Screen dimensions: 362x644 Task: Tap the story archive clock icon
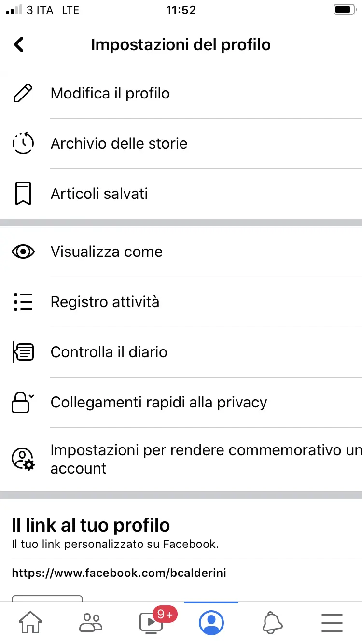click(23, 143)
